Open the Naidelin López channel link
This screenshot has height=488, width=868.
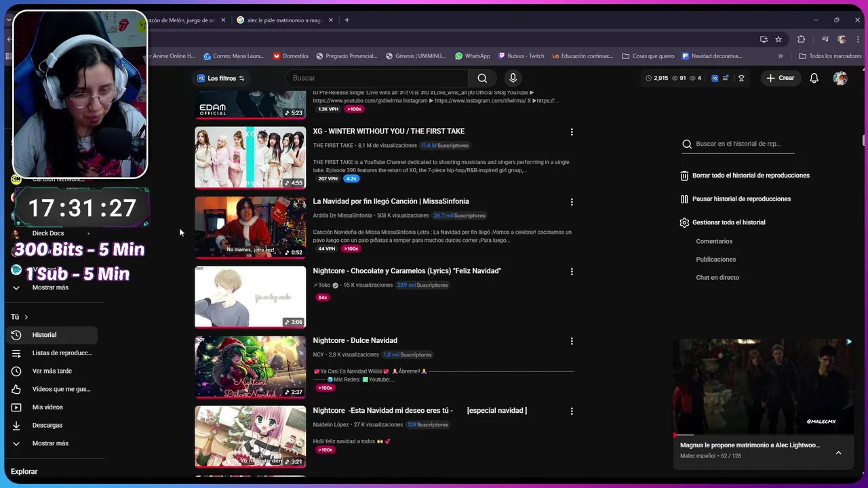331,425
